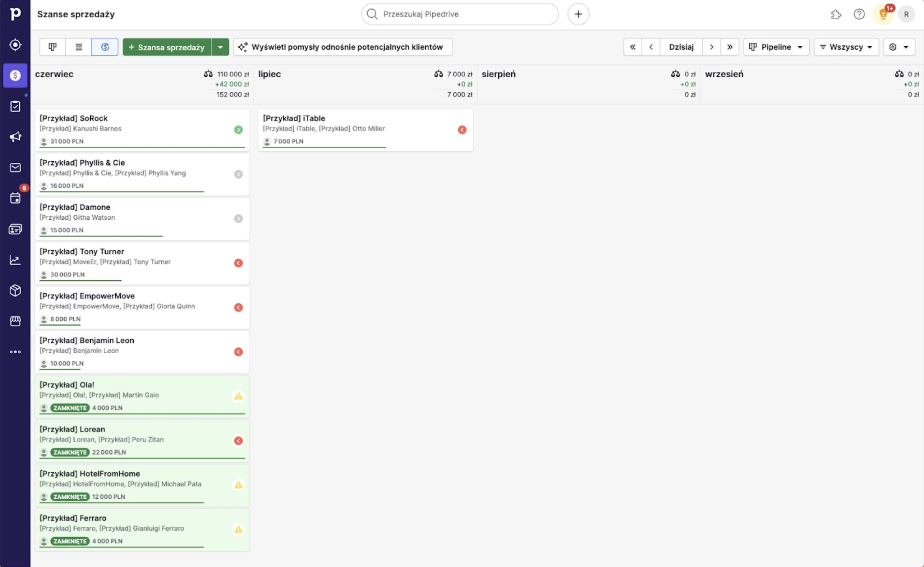This screenshot has height=567, width=924.
Task: Open the Pipeline dropdown
Action: click(x=776, y=47)
